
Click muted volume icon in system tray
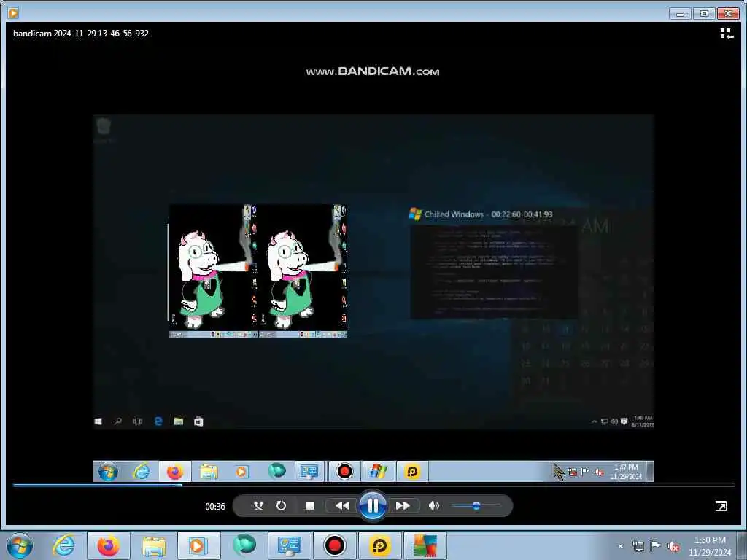(673, 547)
